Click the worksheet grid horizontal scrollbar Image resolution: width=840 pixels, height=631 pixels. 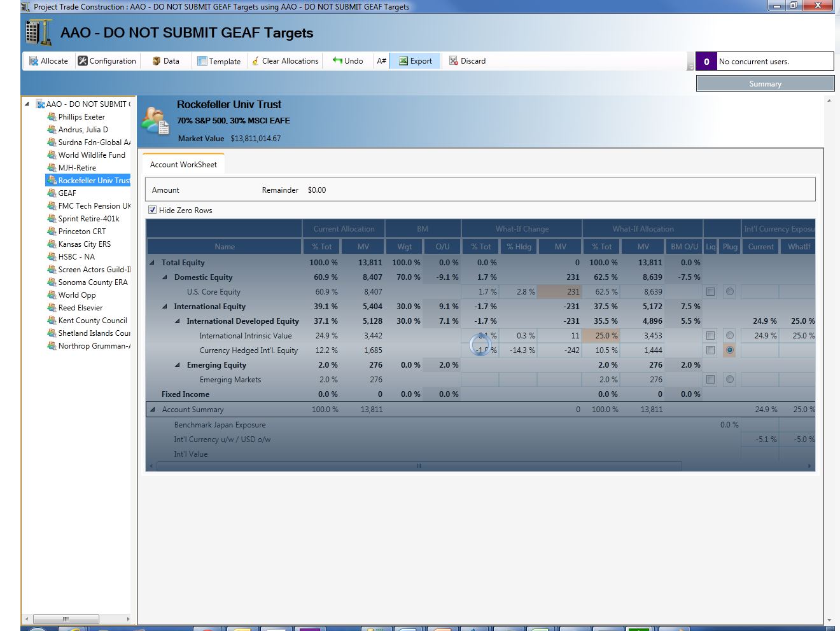click(x=419, y=466)
